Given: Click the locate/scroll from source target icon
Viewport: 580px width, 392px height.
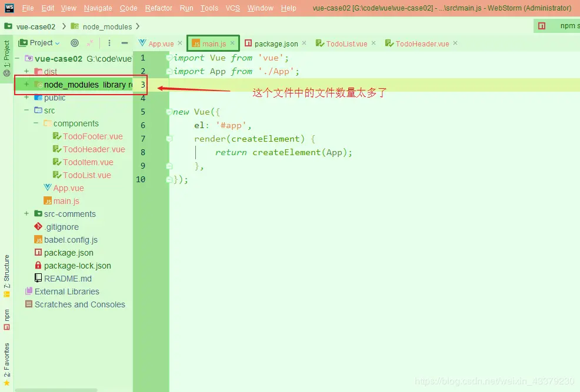Looking at the screenshot, I should coord(75,43).
